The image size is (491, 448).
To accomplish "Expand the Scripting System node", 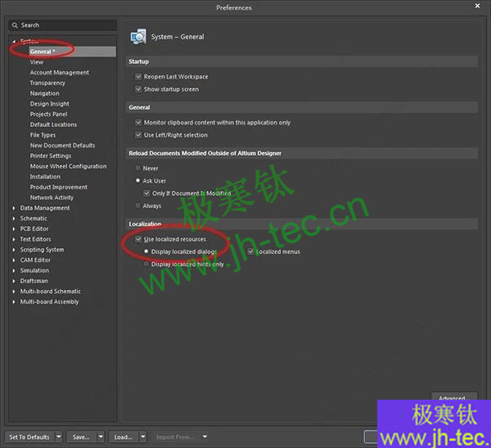I will [x=14, y=250].
